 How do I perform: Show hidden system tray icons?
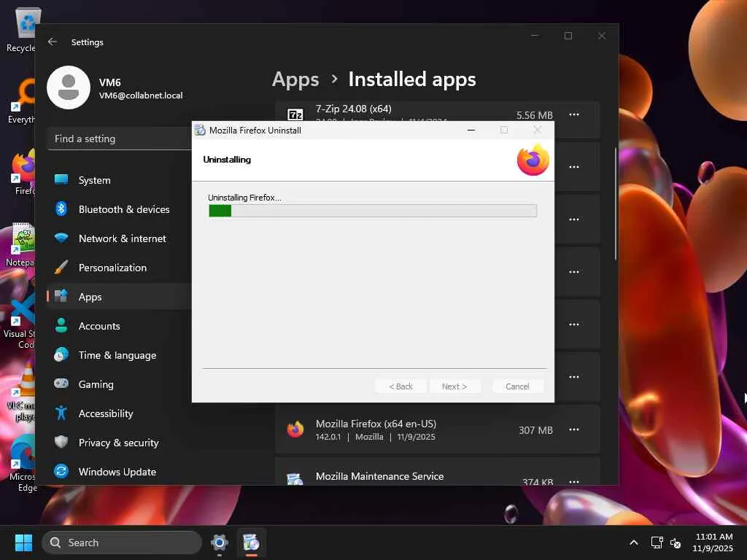634,542
